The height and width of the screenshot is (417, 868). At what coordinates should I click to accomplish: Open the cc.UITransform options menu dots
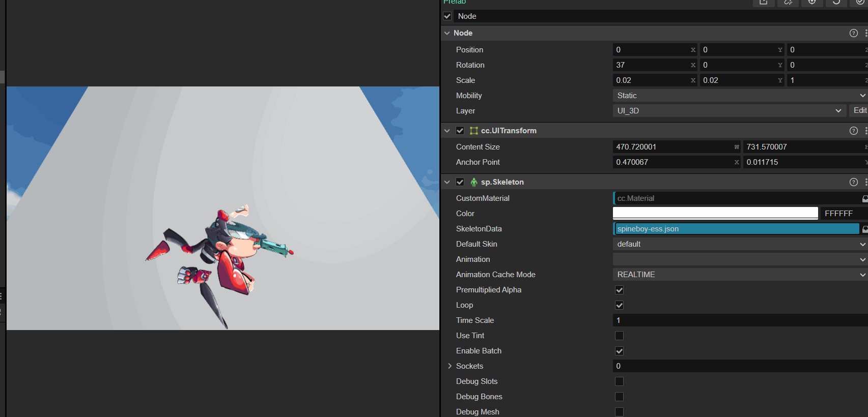tap(865, 131)
